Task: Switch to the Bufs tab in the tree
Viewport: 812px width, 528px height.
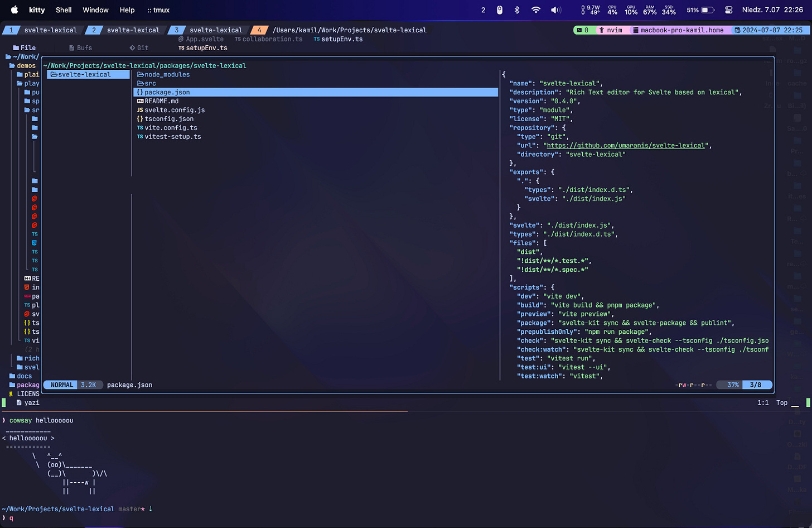Action: coord(81,48)
